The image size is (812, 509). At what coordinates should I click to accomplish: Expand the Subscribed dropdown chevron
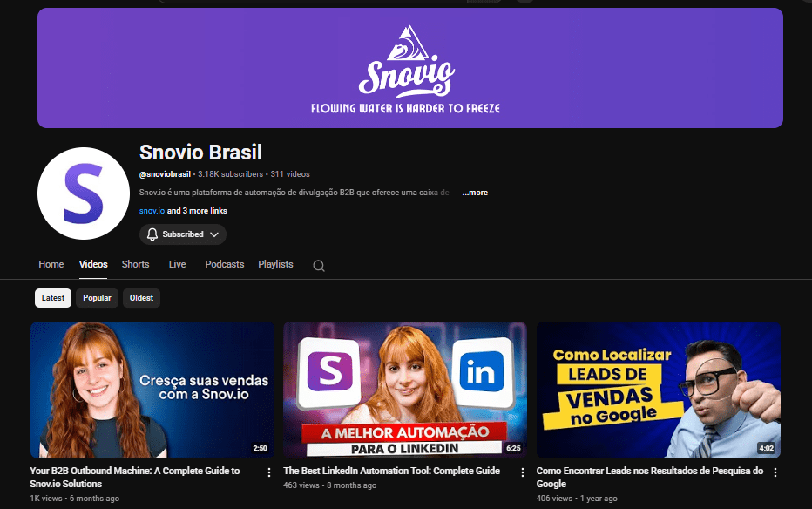tap(213, 234)
